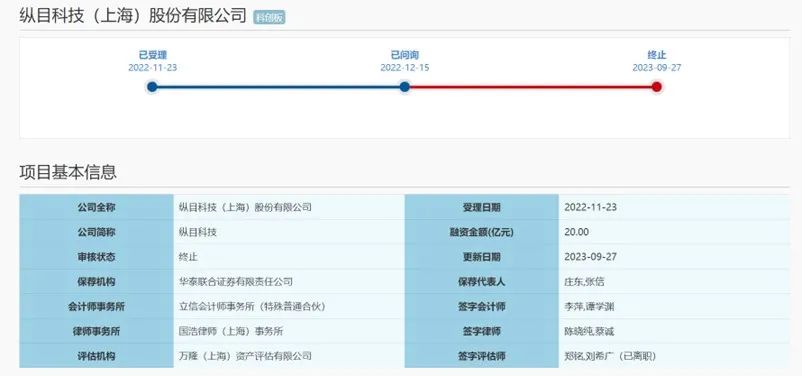Click the 保荐代表人 value 庄东,张信
This screenshot has width=802, height=376.
coord(584,281)
